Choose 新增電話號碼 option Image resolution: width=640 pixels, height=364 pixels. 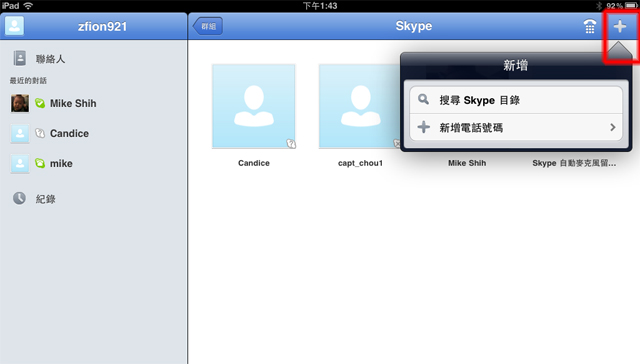click(x=516, y=127)
